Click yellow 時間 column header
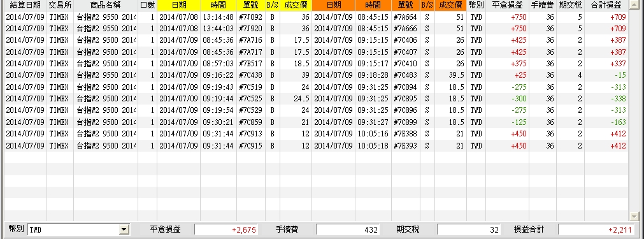The width and height of the screenshot is (644, 239). pyautogui.click(x=218, y=5)
